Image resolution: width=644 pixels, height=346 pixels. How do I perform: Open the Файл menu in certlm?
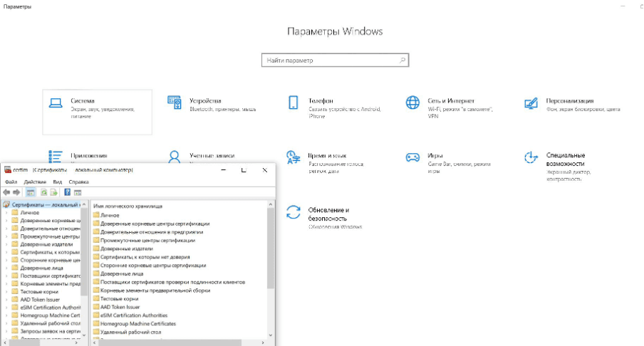[11, 182]
